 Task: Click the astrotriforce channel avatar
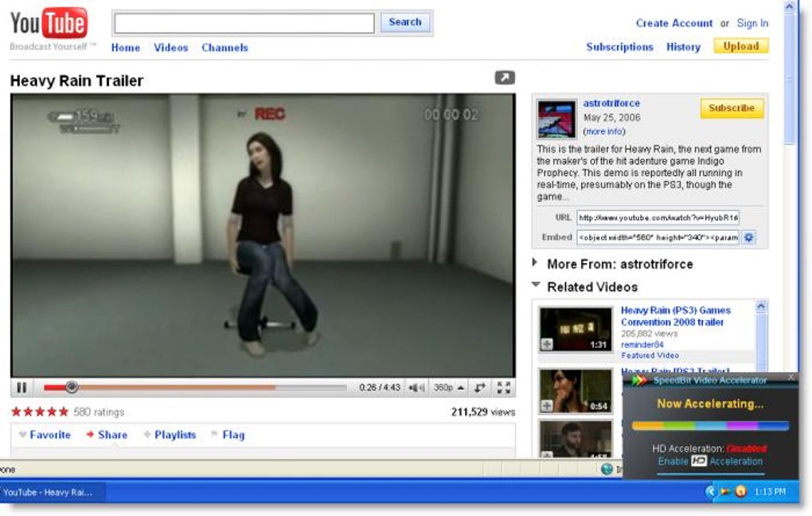(556, 119)
